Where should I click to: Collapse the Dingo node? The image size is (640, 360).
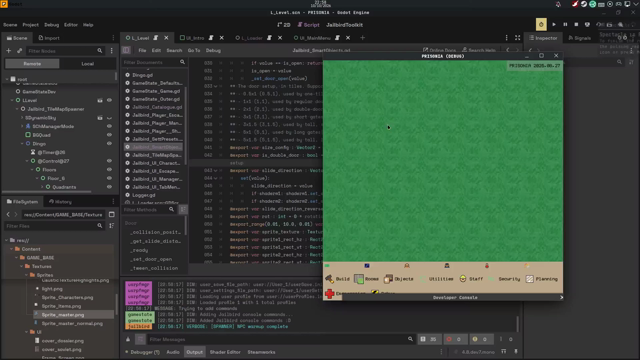(x=22, y=144)
